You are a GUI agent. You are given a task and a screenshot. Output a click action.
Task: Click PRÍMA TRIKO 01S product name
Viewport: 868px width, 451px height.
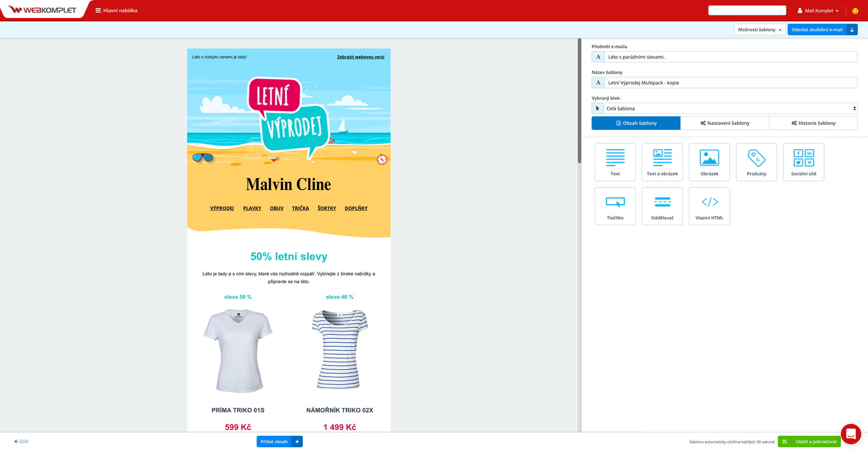238,410
